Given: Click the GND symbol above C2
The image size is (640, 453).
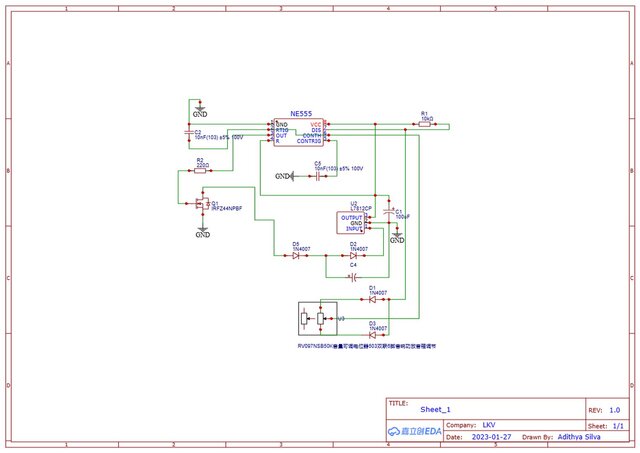Looking at the screenshot, I should (200, 111).
